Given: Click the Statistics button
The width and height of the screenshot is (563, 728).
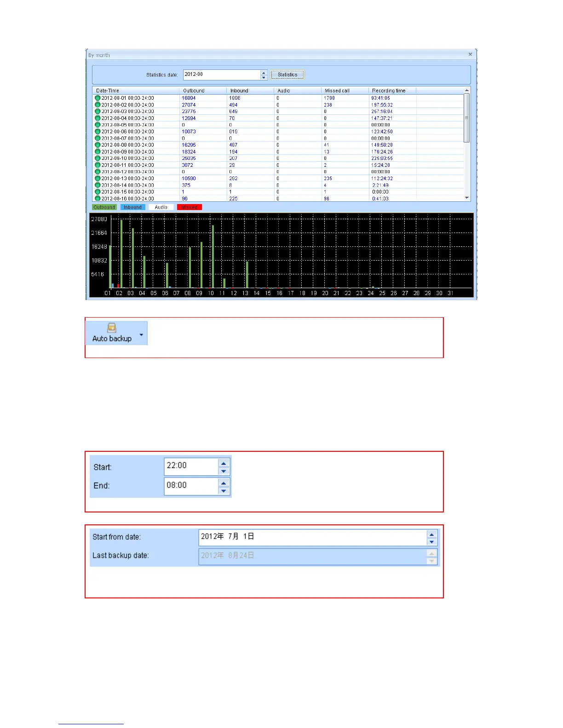Looking at the screenshot, I should pos(287,74).
